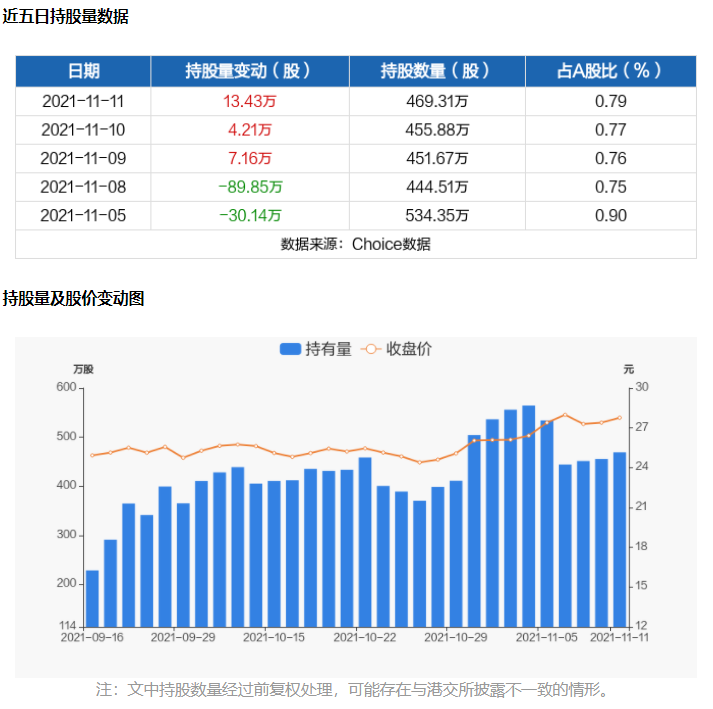Click the first bar above 2021-09-16

92,598
